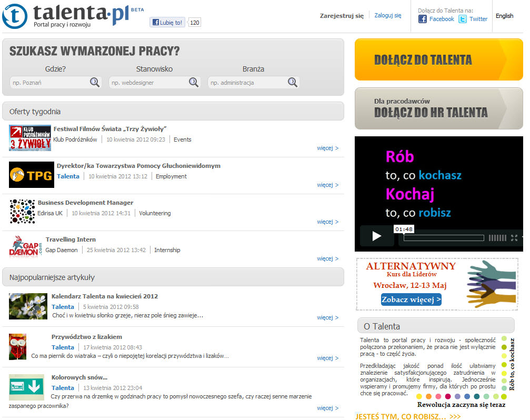Image resolution: width=530 pixels, height=420 pixels.
Task: Open the Kolorowych snów... article
Action: pos(79,377)
